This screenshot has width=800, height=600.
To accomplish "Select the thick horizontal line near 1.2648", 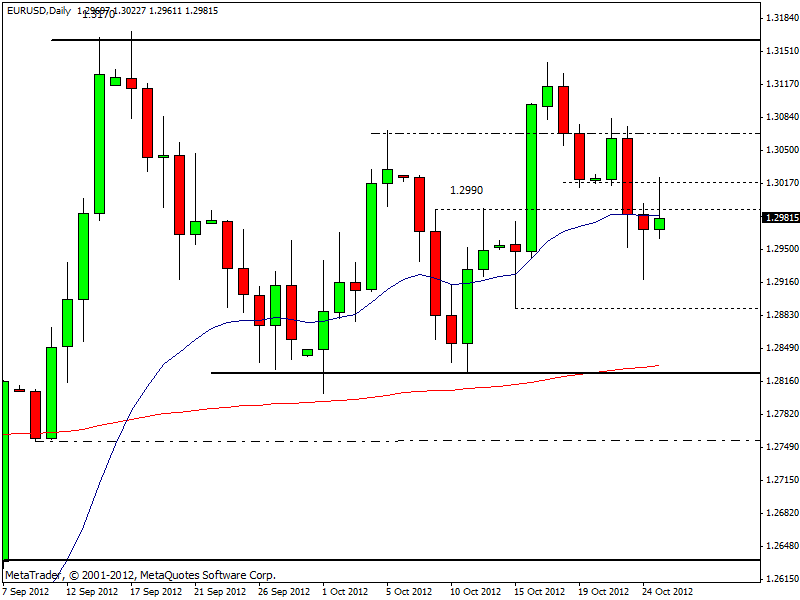I will (400, 560).
